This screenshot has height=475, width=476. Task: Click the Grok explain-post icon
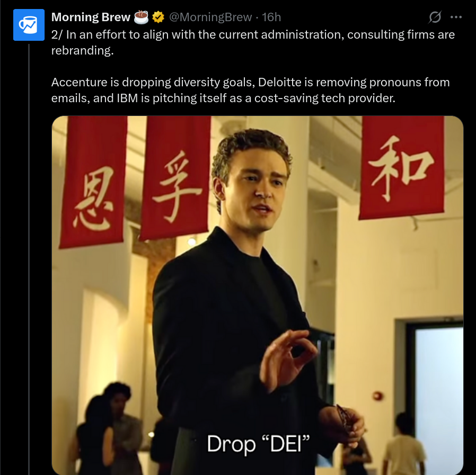435,17
